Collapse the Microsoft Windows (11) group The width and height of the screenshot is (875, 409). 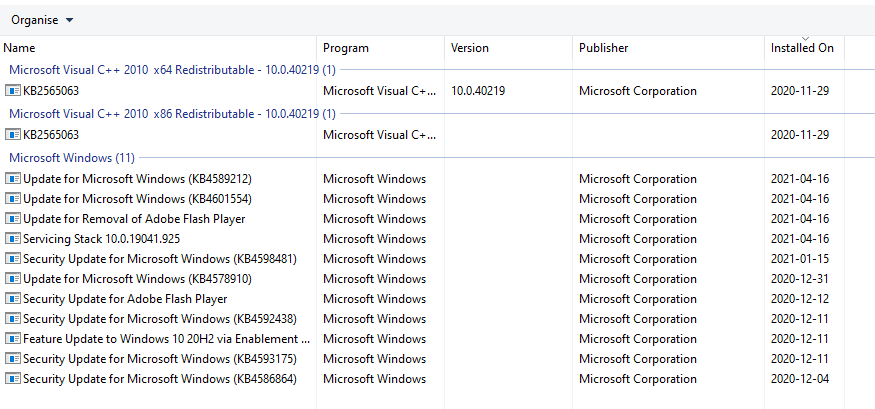point(72,158)
